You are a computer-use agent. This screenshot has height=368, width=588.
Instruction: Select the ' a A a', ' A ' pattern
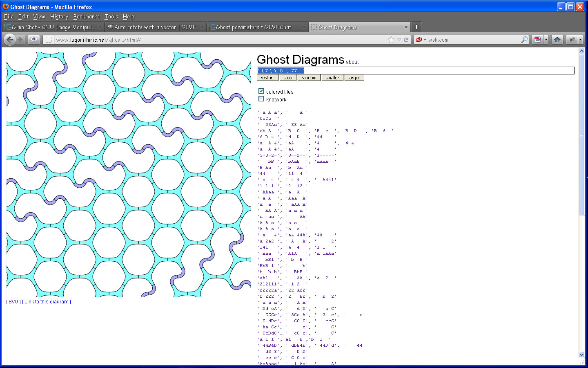click(x=282, y=112)
